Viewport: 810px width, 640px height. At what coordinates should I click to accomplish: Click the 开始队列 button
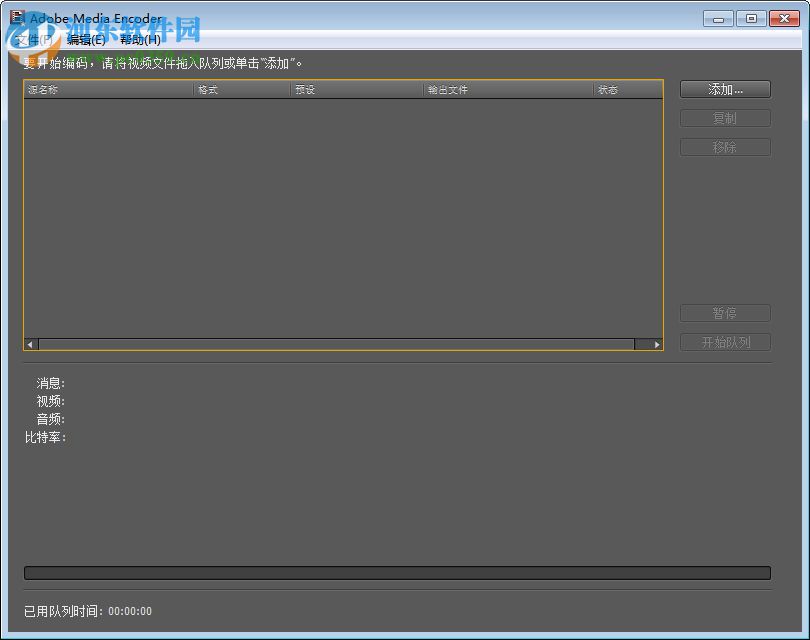click(724, 342)
